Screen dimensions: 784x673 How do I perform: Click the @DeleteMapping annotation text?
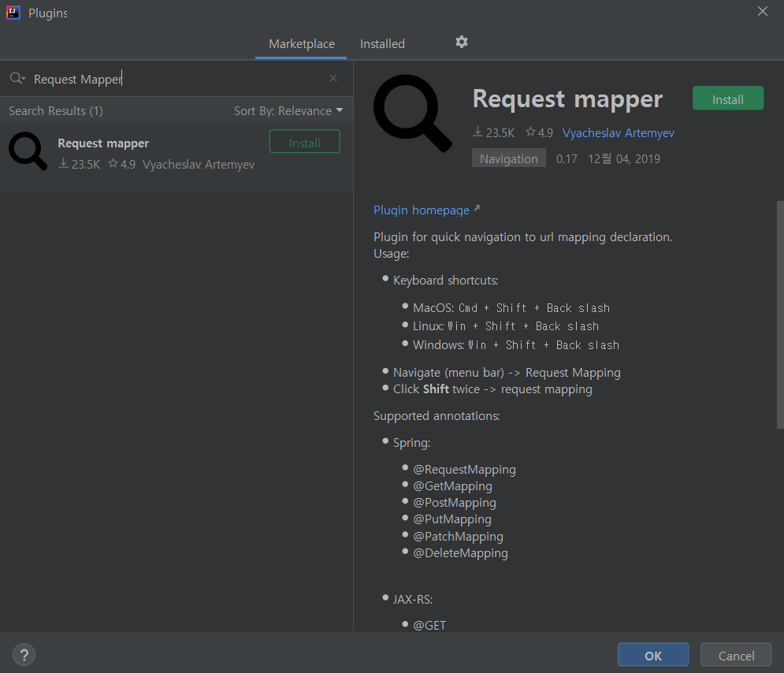pos(460,553)
